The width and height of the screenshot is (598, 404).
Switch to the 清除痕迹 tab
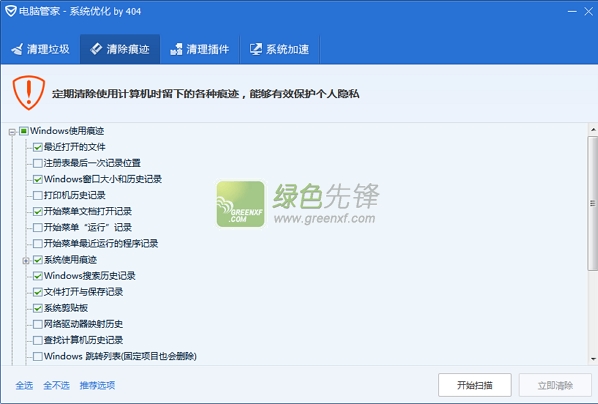[x=120, y=49]
